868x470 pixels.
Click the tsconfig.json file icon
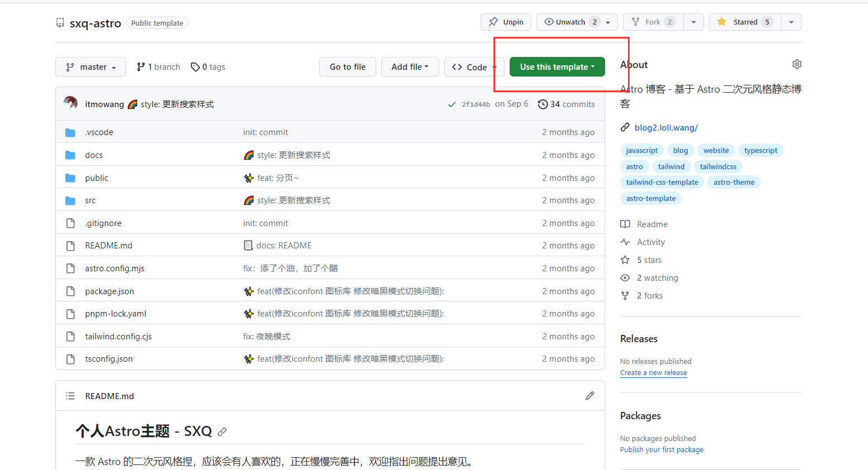tap(70, 359)
